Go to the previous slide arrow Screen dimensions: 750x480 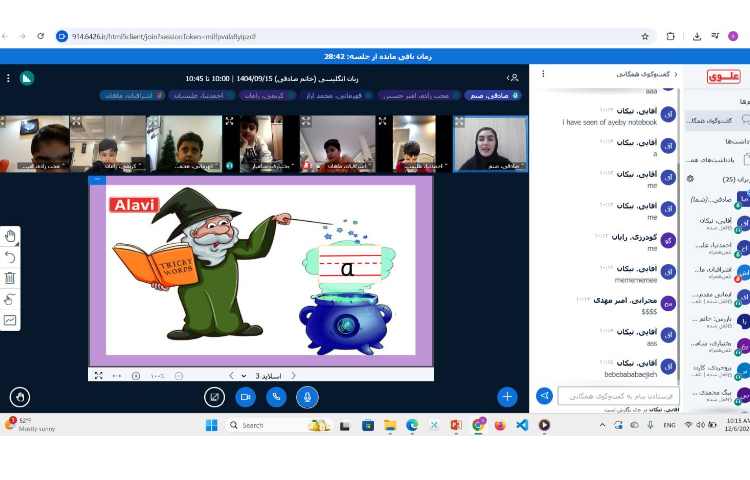pos(294,375)
